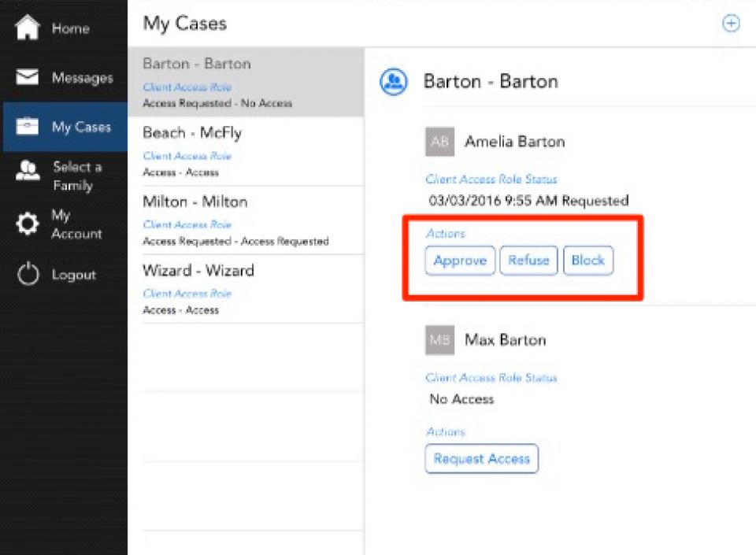This screenshot has width=756, height=555.
Task: Click the My Account gear icon
Action: tap(28, 224)
